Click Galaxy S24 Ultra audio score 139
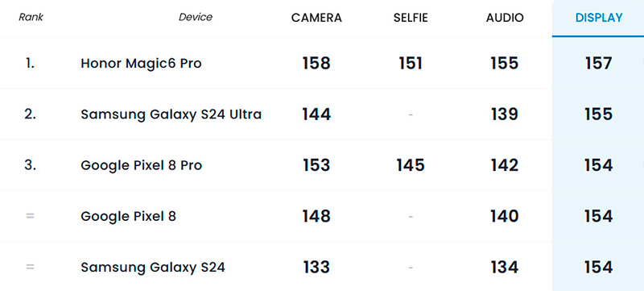Image resolution: width=644 pixels, height=291 pixels. pos(505,114)
